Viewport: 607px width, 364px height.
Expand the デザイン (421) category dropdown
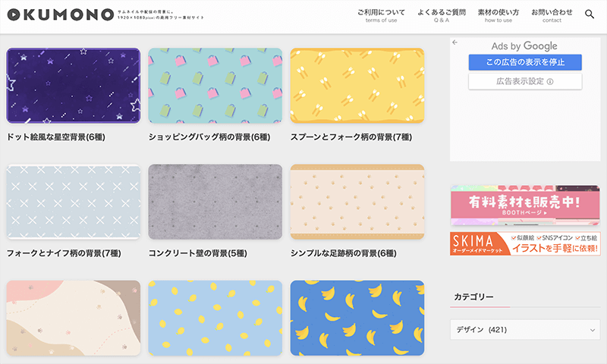click(525, 330)
